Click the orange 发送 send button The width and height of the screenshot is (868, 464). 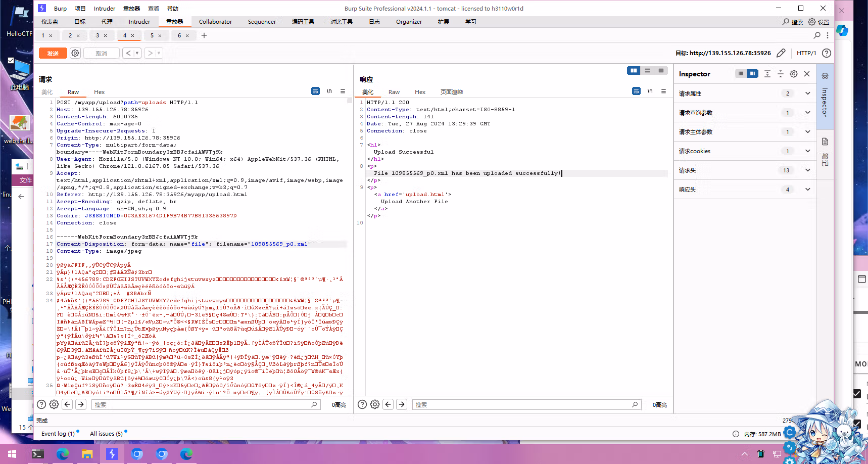53,53
